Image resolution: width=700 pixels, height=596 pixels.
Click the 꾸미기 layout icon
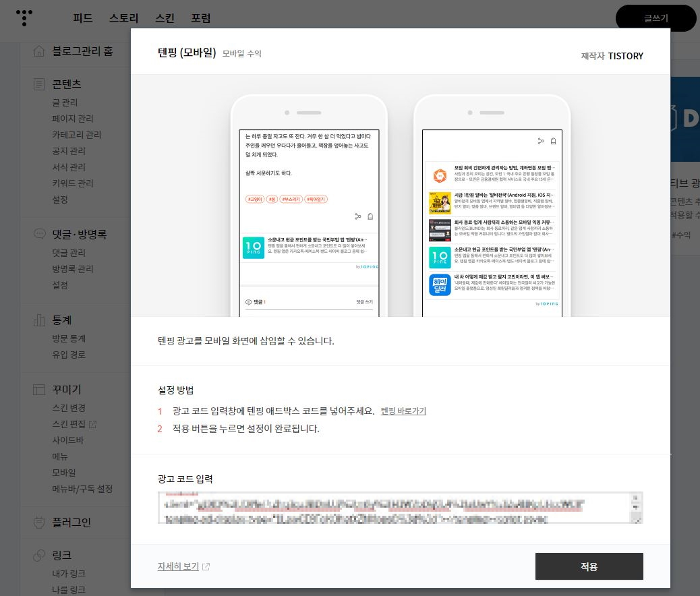[39, 389]
